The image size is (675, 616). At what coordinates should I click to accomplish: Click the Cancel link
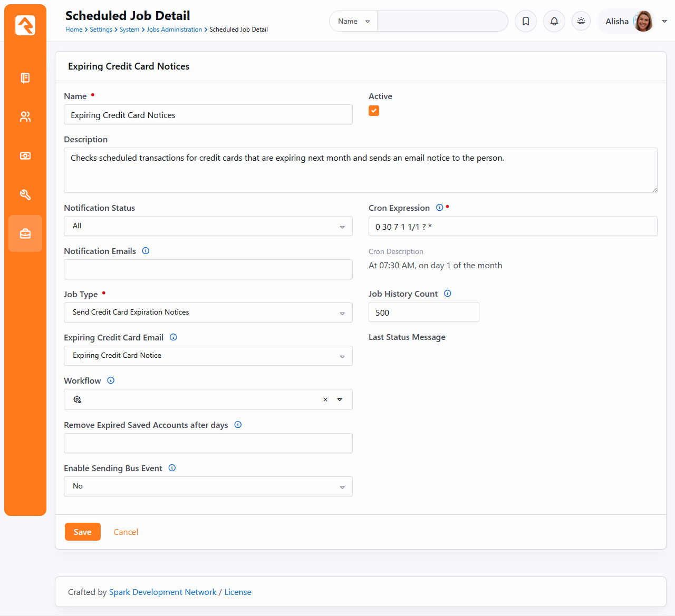click(126, 532)
